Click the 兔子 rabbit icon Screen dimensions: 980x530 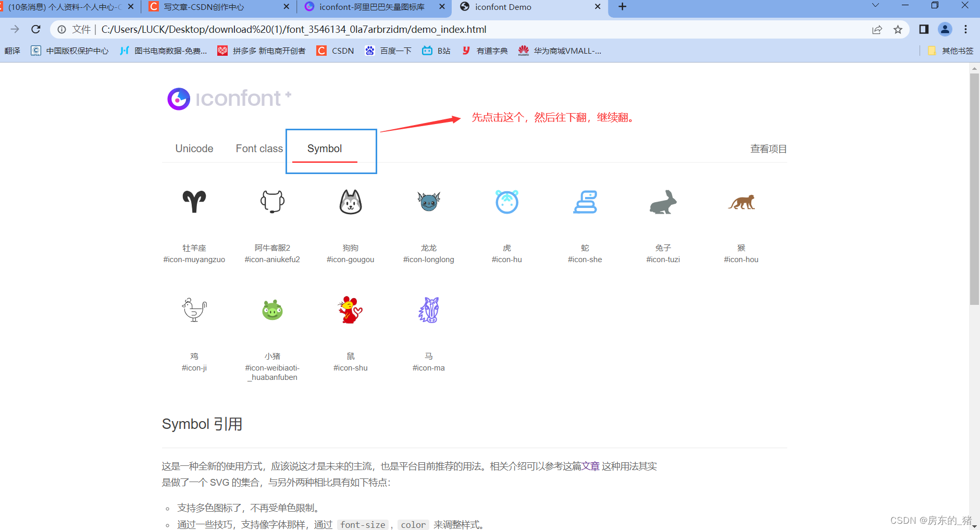pos(663,202)
